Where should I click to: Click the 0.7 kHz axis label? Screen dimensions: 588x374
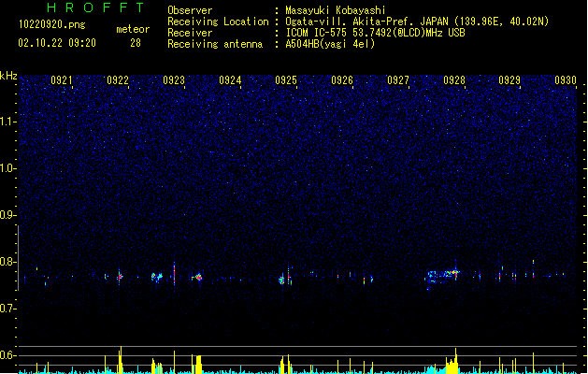8,309
